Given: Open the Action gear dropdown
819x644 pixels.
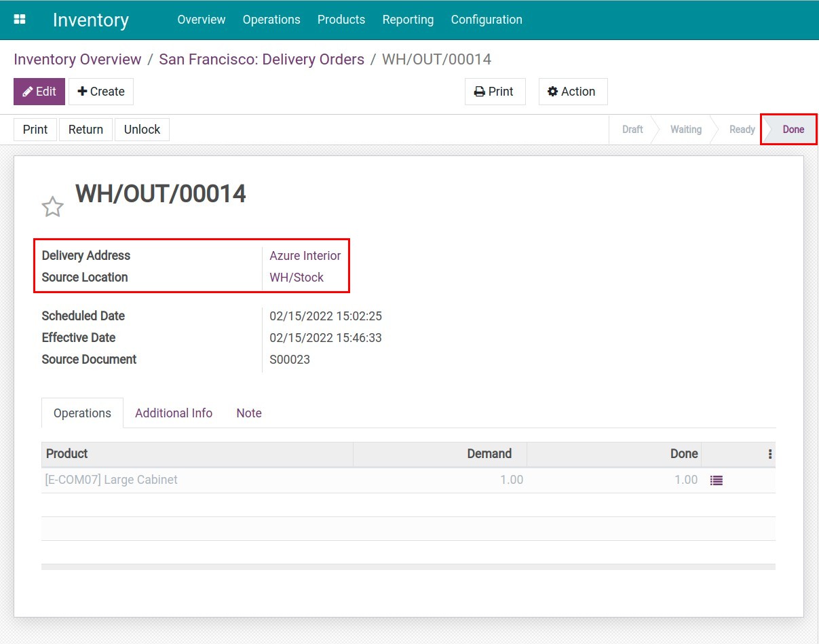Looking at the screenshot, I should pos(573,92).
